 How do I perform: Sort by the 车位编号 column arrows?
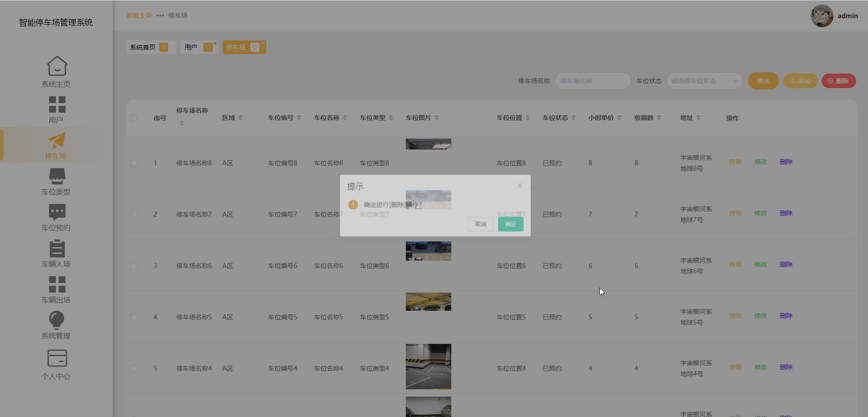coord(299,118)
